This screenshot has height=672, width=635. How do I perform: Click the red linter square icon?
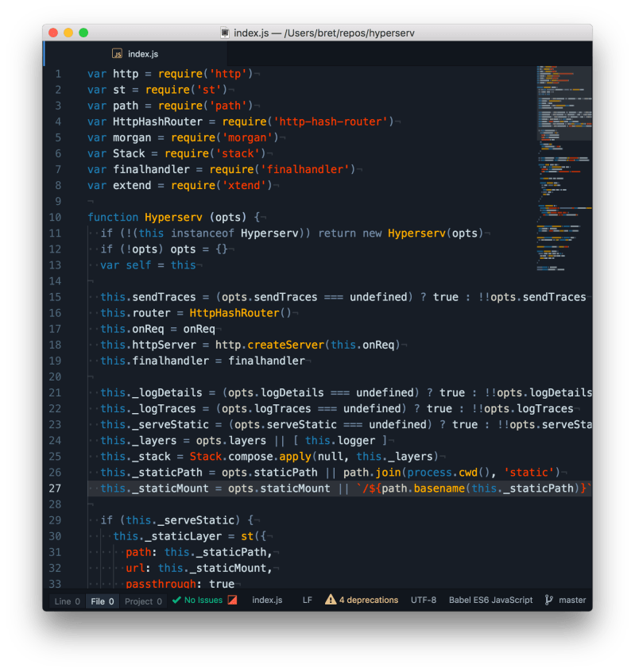tap(232, 600)
